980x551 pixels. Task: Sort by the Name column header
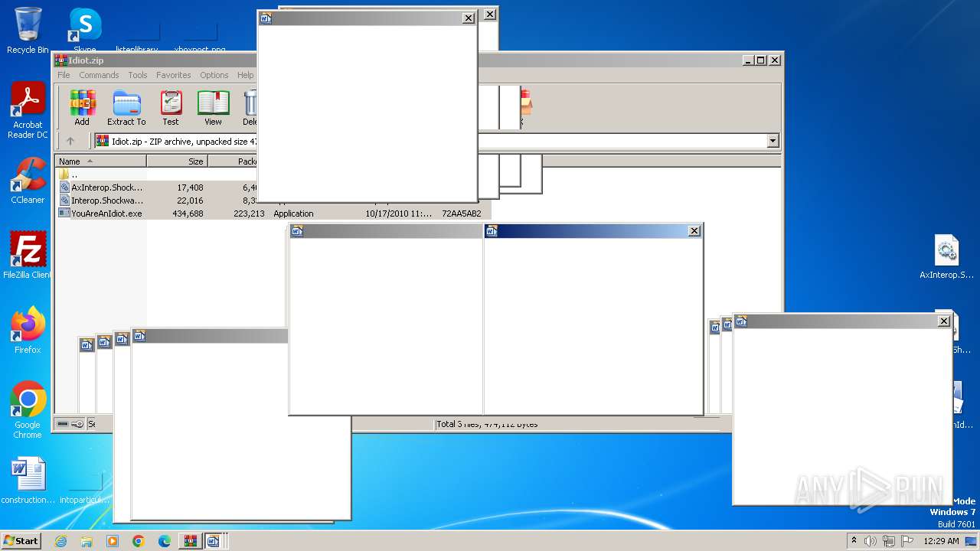pyautogui.click(x=100, y=161)
